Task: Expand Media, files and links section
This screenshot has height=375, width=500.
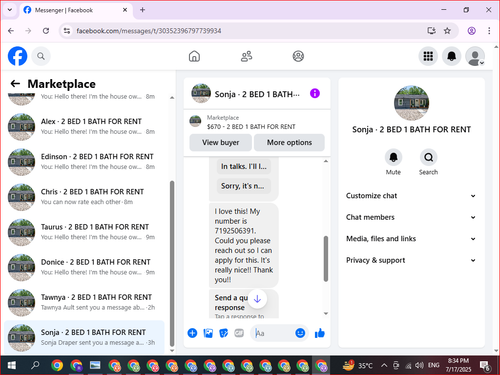Action: pyautogui.click(x=411, y=239)
